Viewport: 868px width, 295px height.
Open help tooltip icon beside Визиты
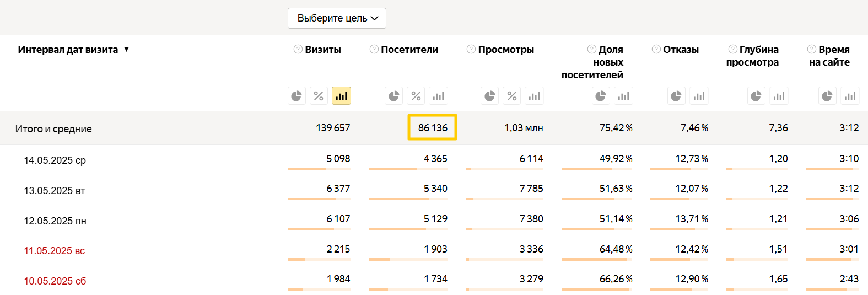pos(298,50)
